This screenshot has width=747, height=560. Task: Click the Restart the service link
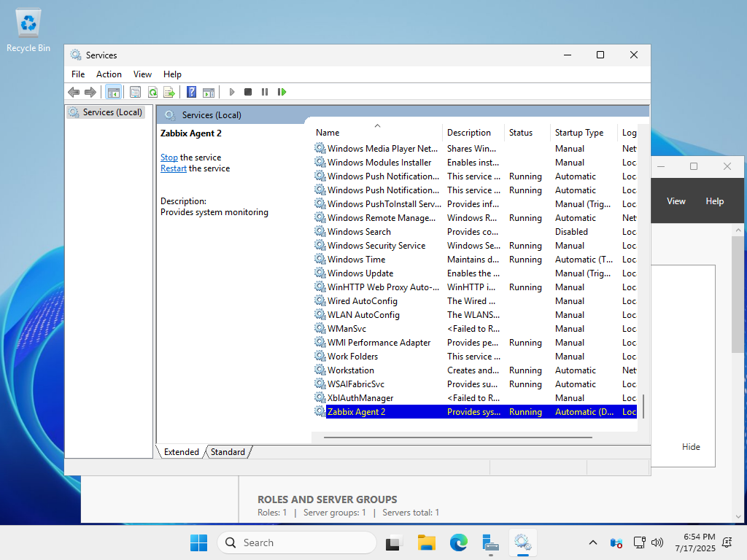tap(174, 168)
